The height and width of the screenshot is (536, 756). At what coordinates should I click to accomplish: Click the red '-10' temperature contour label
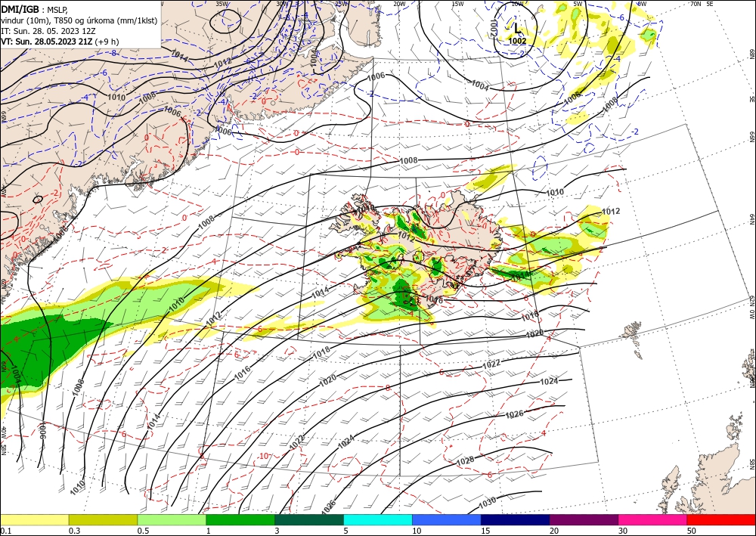[x=263, y=456]
